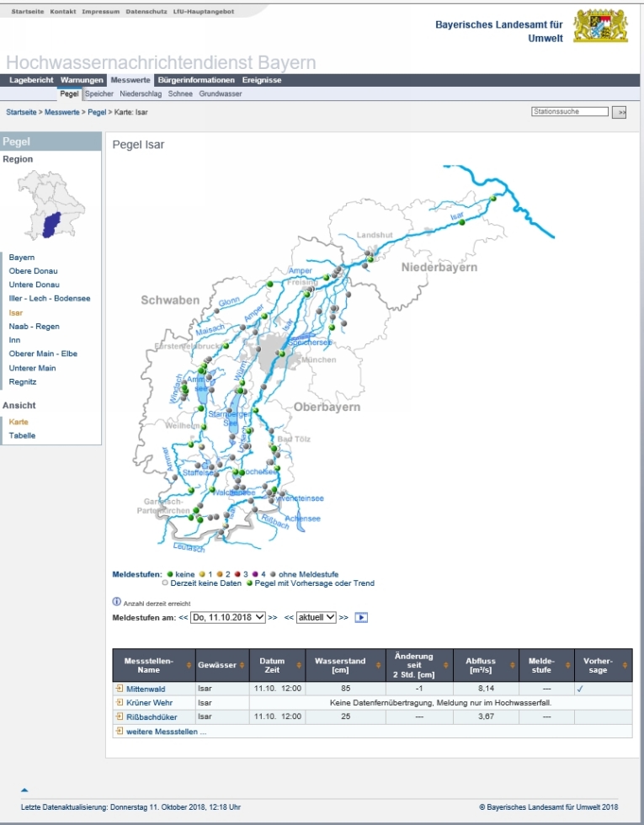The height and width of the screenshot is (825, 644).
Task: Go to previous day with << before date
Action: click(x=184, y=618)
